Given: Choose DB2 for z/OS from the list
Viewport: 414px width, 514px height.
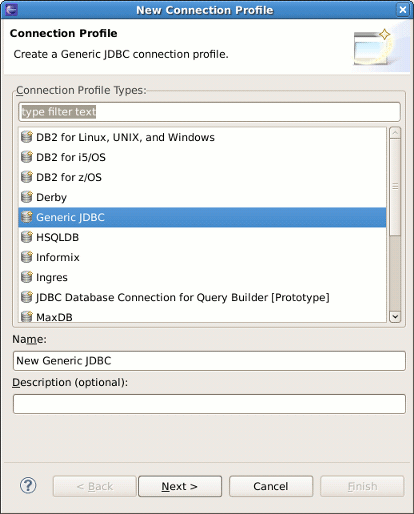Looking at the screenshot, I should (69, 177).
